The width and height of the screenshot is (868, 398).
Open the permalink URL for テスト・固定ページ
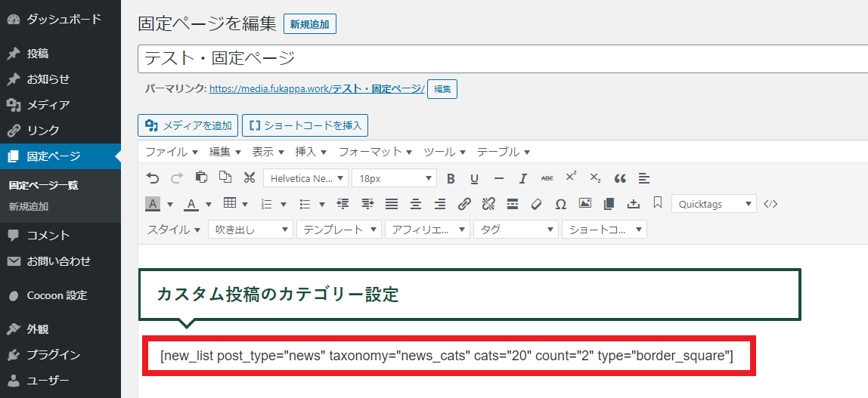point(317,89)
